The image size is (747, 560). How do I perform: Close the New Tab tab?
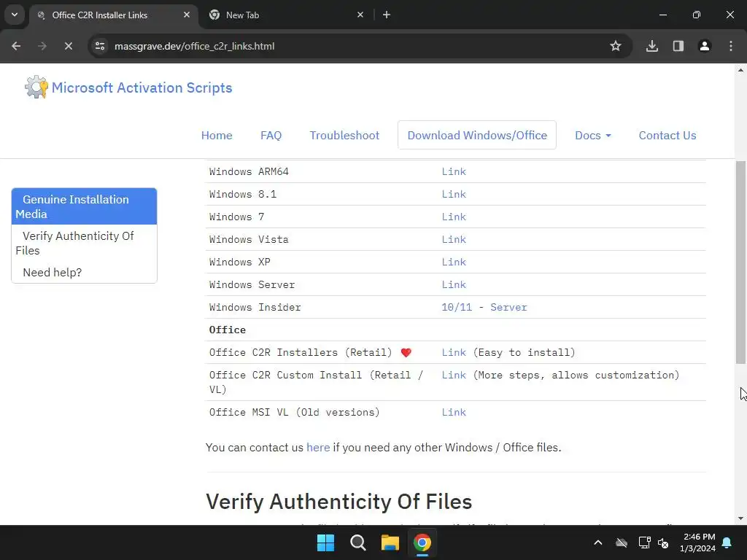(360, 15)
